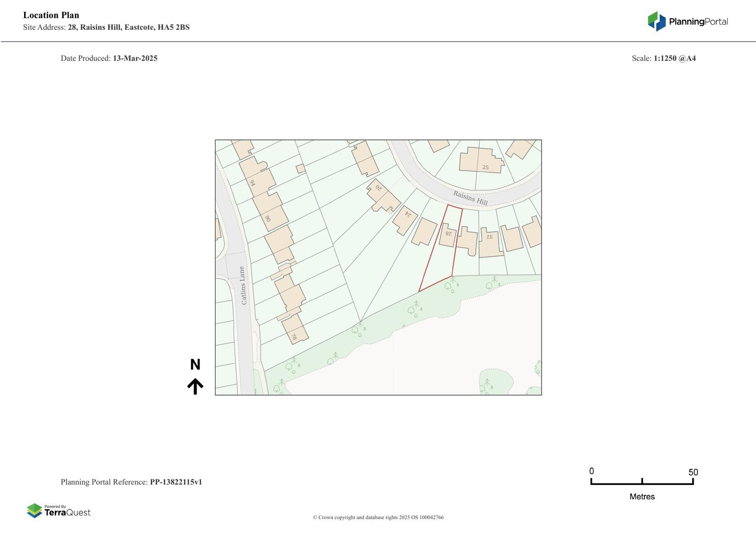Click the TerraQuest layered logo

[34, 510]
